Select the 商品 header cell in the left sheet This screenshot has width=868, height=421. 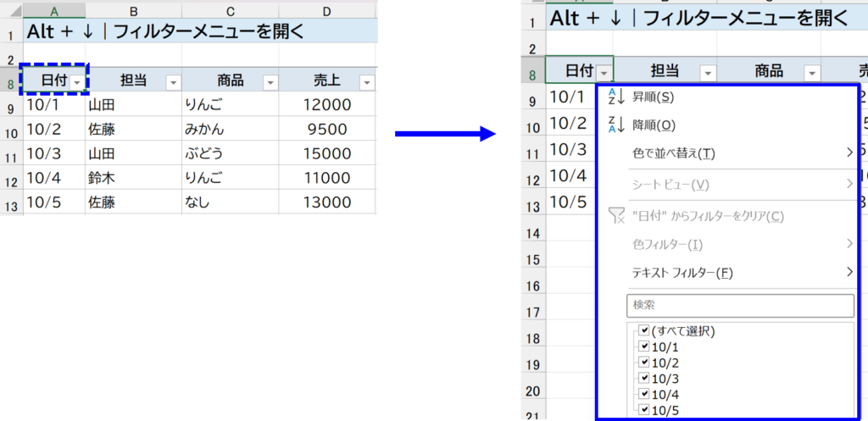tap(231, 80)
